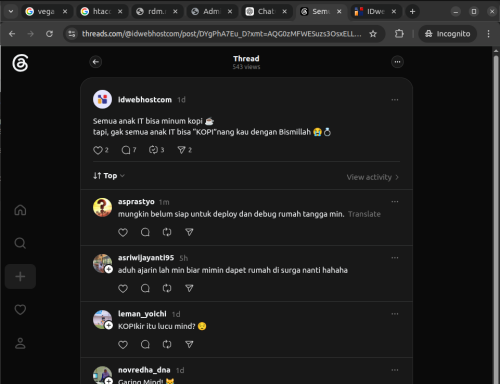Share asriwijayanti95's comment
The width and height of the screenshot is (500, 384).
(x=189, y=288)
